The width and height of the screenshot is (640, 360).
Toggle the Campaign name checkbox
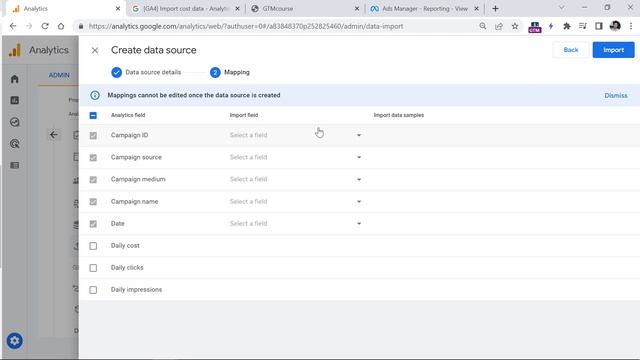coord(93,202)
